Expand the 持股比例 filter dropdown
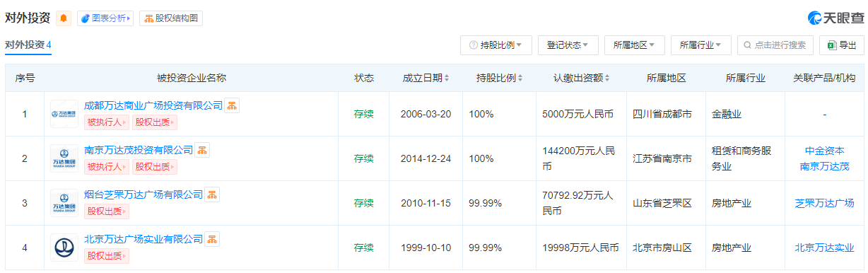 496,45
